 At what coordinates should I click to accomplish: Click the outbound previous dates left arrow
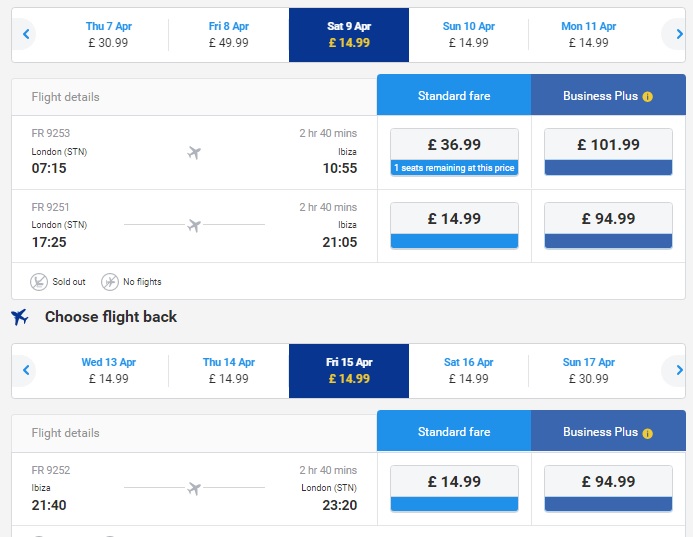coord(26,34)
